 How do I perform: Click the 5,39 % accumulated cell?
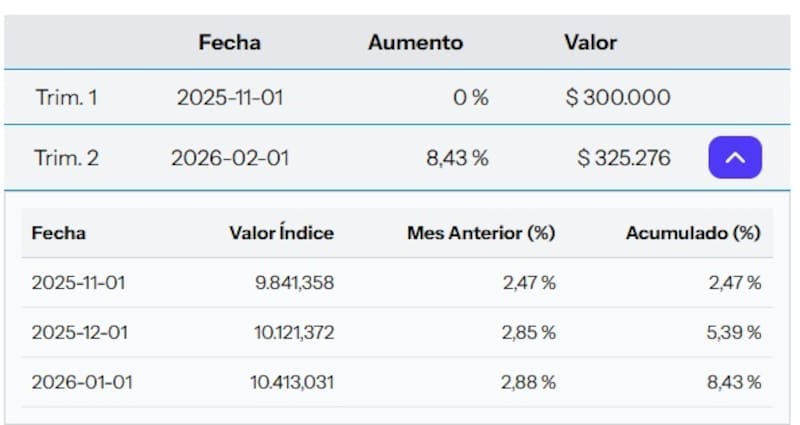coord(733,332)
